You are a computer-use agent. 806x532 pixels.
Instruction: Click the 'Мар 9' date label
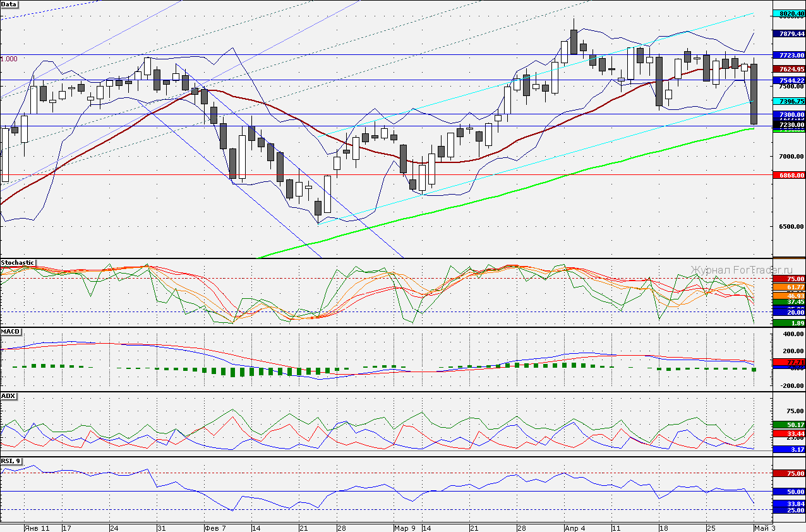pos(405,528)
